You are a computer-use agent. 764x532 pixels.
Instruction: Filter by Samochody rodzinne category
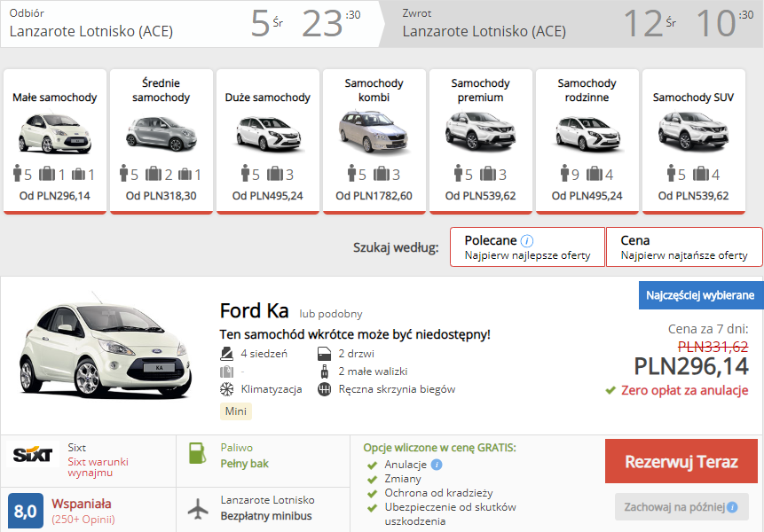[x=587, y=140]
